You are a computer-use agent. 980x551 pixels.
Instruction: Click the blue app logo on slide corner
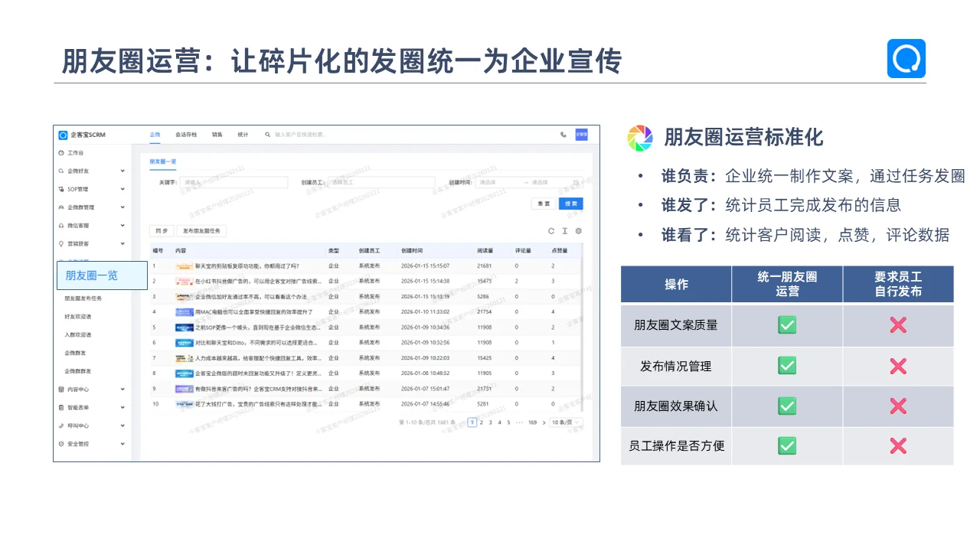(x=906, y=58)
